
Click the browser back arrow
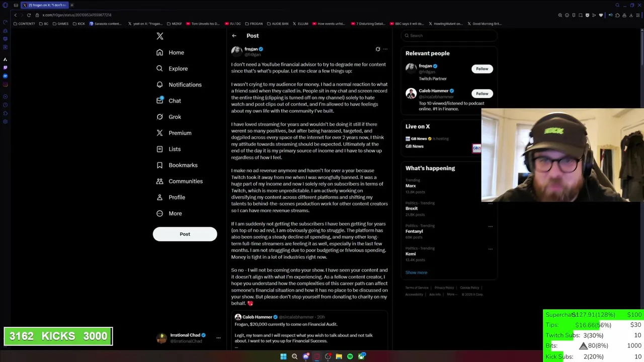[15, 15]
